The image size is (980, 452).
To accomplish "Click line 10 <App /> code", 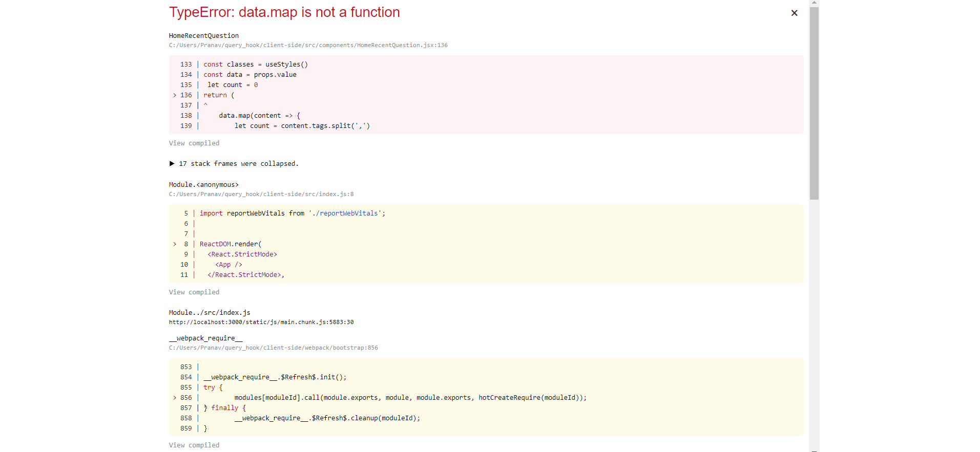I will 228,265.
